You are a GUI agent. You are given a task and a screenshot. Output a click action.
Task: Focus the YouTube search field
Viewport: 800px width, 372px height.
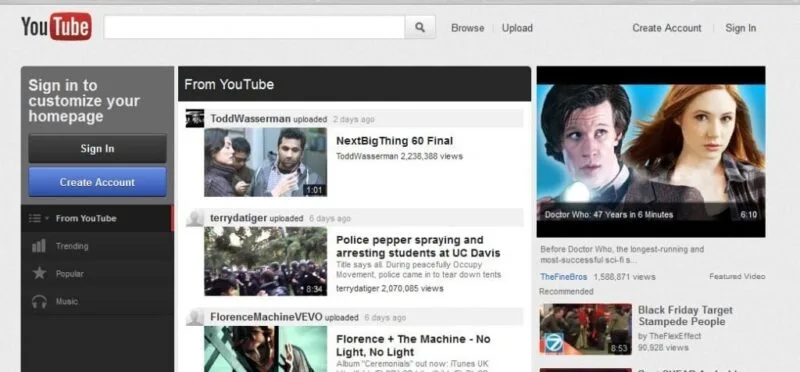point(254,27)
